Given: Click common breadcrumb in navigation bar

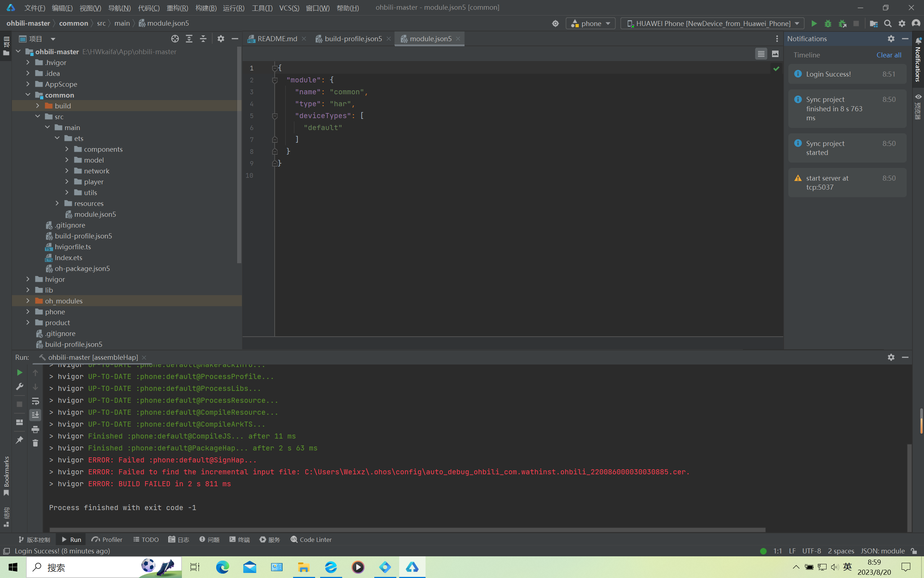Looking at the screenshot, I should click(x=74, y=23).
